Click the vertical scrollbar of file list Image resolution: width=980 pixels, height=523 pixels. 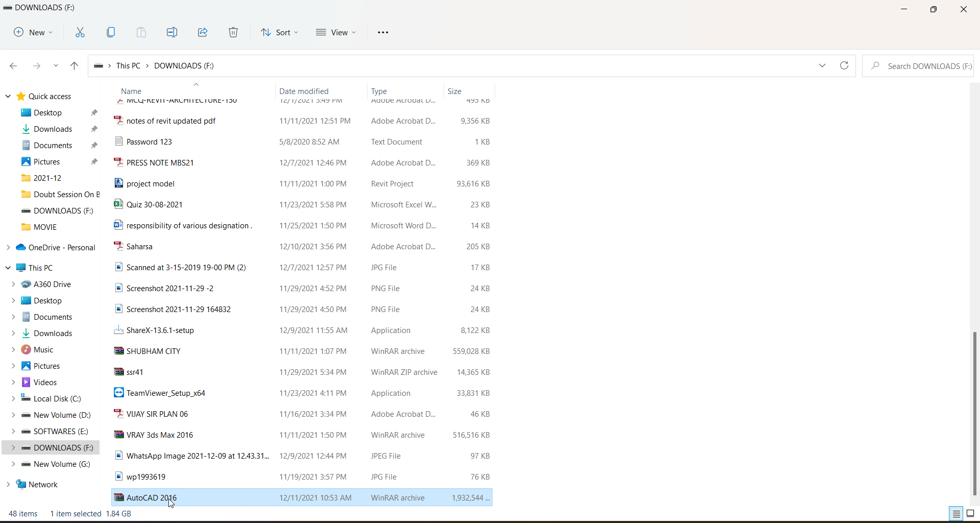[x=974, y=414]
